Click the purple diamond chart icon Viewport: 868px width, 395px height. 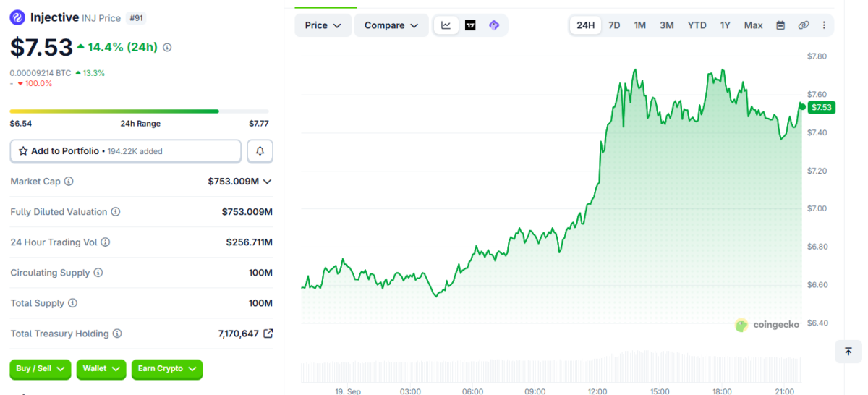pyautogui.click(x=494, y=25)
